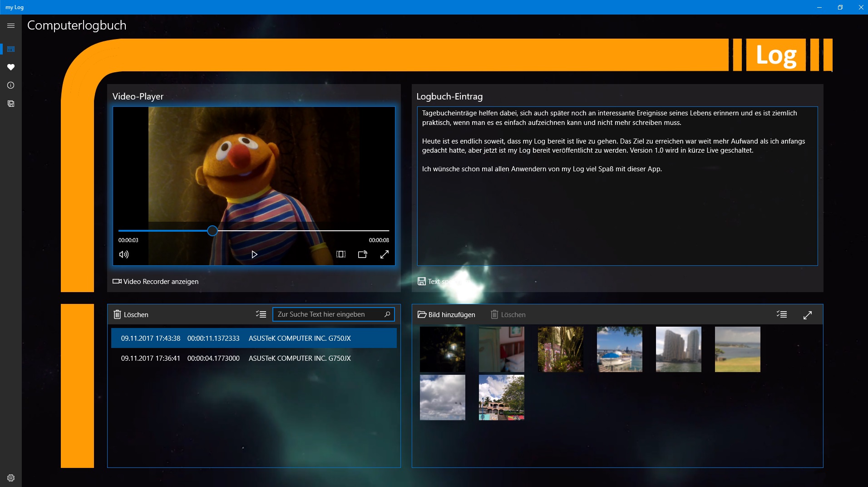Toggle multi-select in log entry list
The image size is (868, 487).
[261, 314]
